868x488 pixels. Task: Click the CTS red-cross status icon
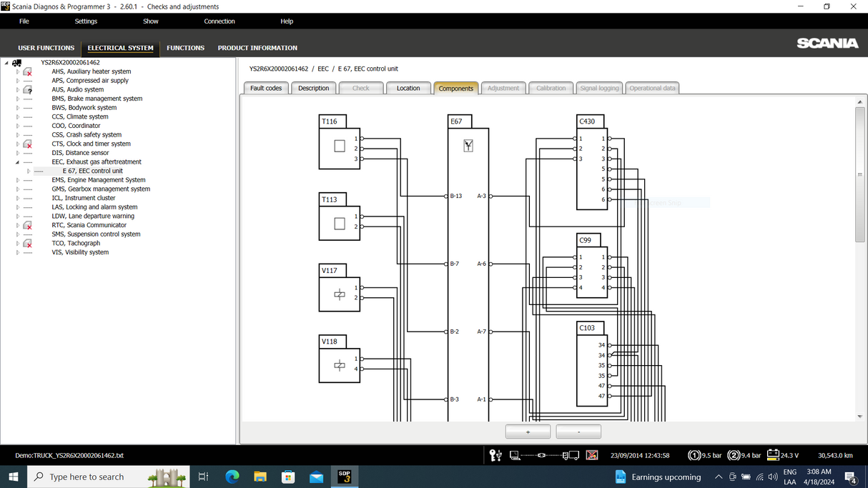pyautogui.click(x=27, y=144)
